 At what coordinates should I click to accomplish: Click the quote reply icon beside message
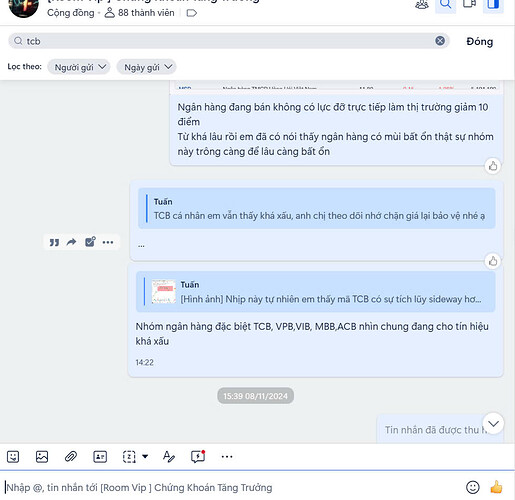point(54,242)
